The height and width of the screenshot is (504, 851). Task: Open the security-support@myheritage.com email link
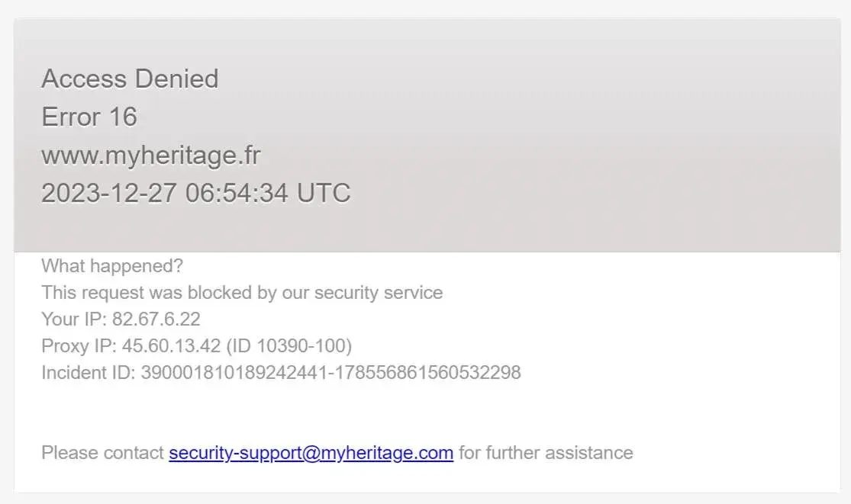(311, 453)
